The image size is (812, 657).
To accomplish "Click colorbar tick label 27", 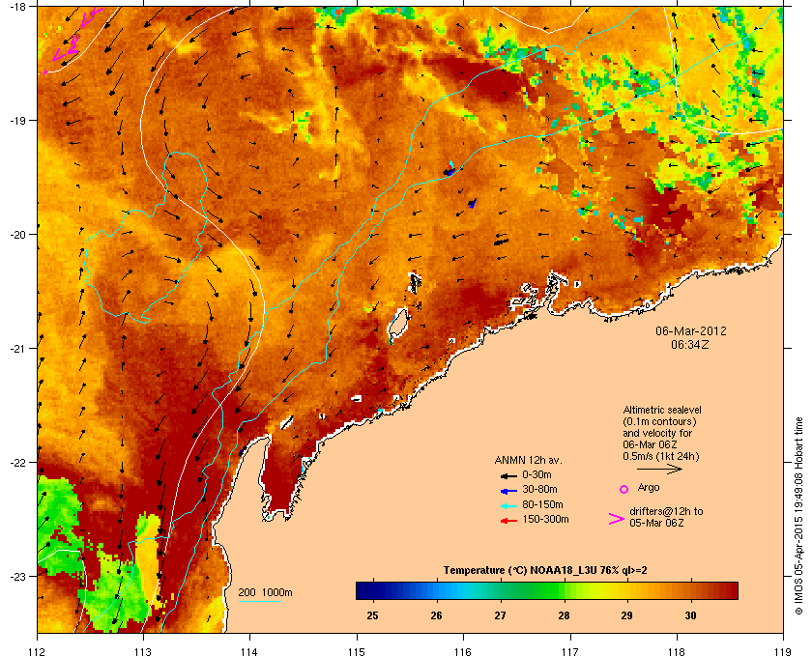I will click(x=501, y=615).
